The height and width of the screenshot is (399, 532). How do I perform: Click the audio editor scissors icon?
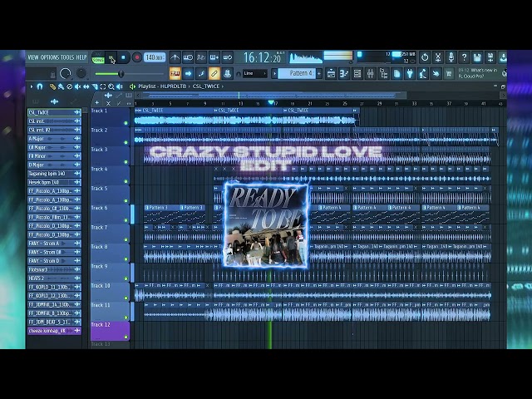point(438,57)
